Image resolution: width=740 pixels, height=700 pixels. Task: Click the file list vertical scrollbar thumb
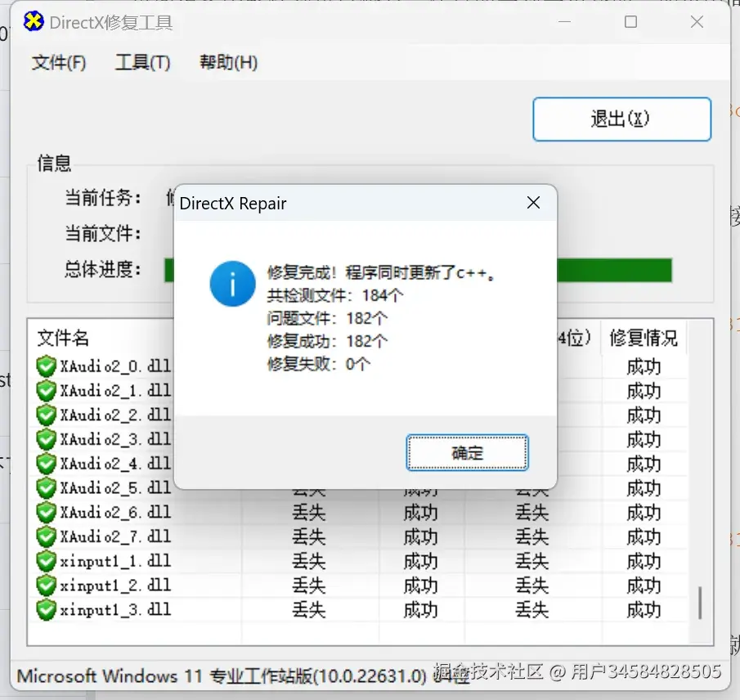click(700, 603)
